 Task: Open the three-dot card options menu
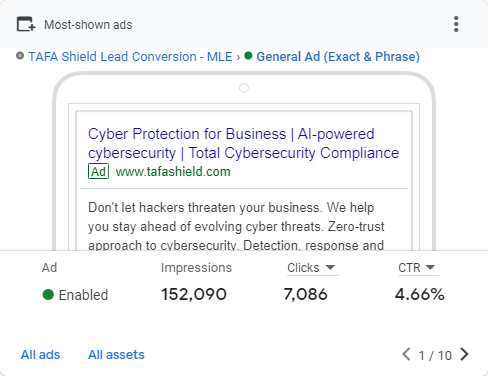pos(456,24)
